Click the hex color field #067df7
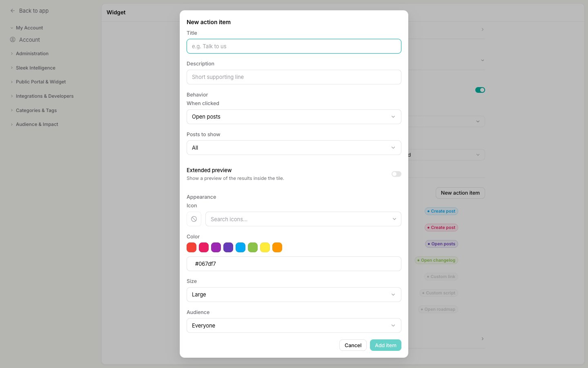Screen dimensions: 588x368 [294, 264]
